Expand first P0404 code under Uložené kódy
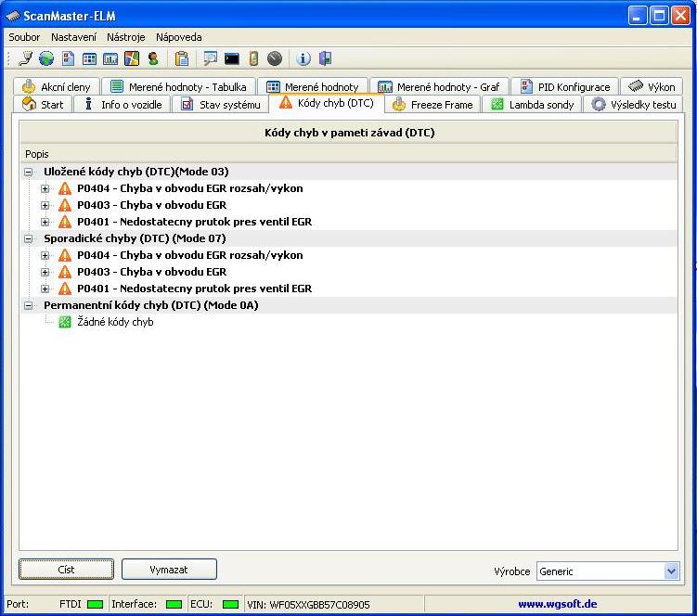 [45, 188]
